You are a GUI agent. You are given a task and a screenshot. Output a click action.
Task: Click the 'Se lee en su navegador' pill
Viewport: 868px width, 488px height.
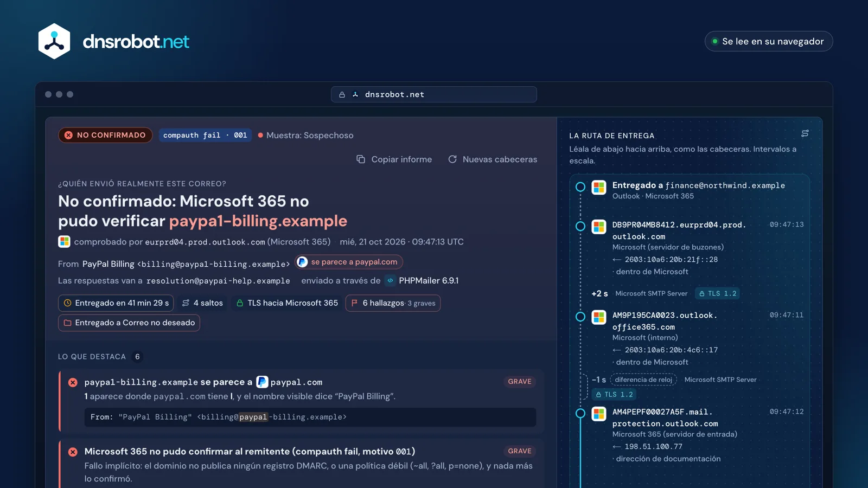pyautogui.click(x=769, y=41)
